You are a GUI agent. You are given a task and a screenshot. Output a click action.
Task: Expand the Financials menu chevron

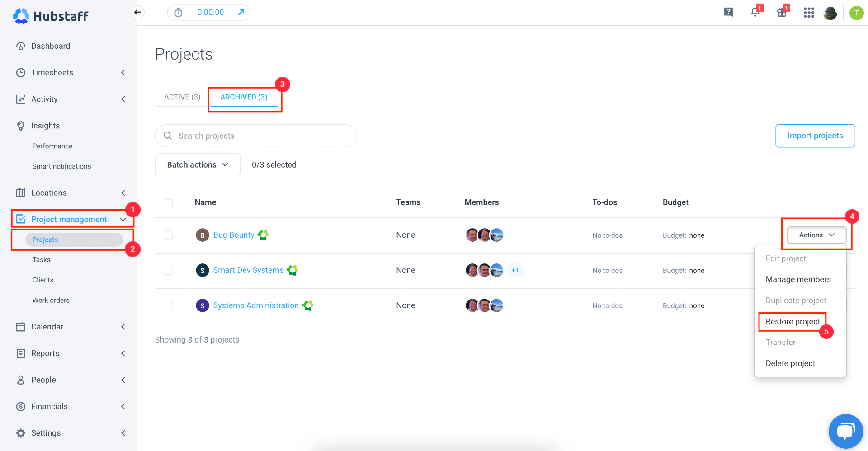[x=123, y=406]
